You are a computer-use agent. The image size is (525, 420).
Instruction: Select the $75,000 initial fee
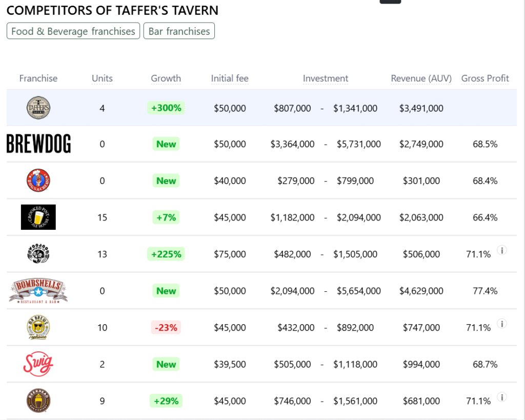click(230, 254)
